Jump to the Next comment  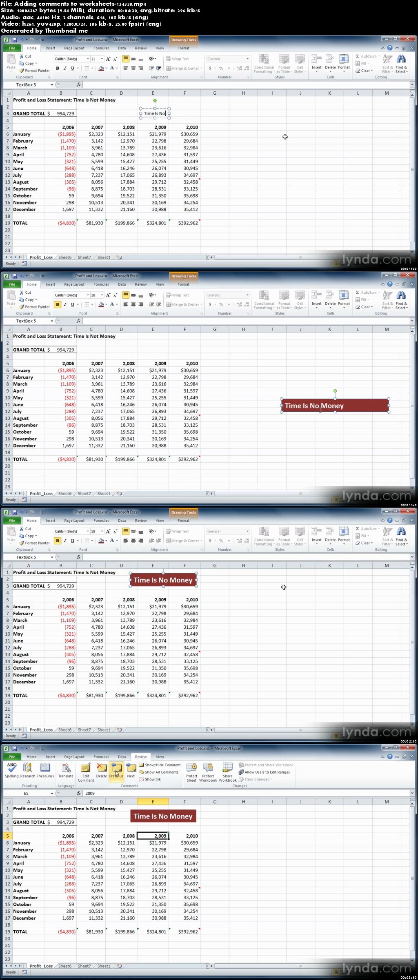[131, 771]
